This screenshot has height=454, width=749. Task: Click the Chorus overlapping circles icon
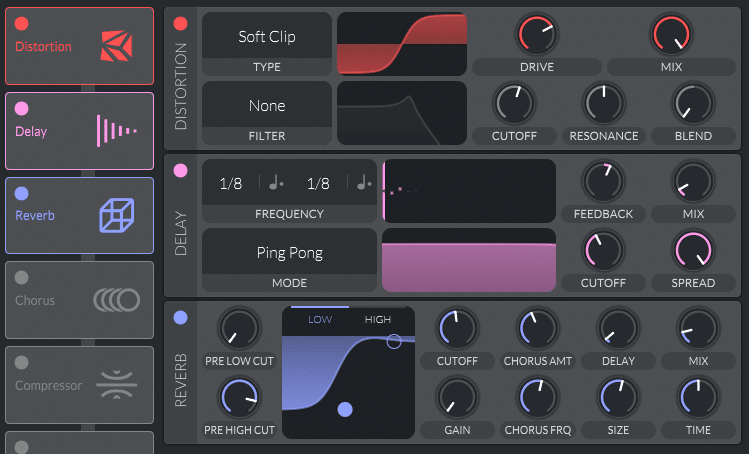point(117,300)
